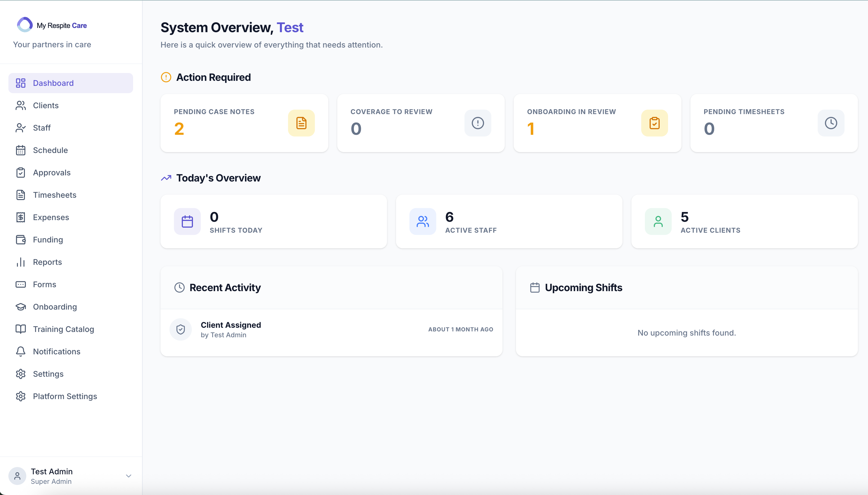Go to the Schedule page

(71, 150)
